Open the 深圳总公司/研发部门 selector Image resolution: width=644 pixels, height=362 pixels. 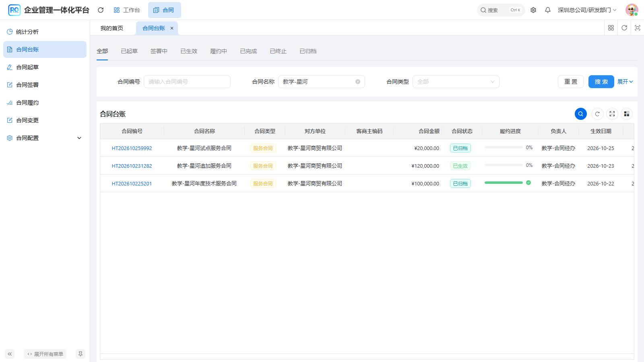coord(587,10)
